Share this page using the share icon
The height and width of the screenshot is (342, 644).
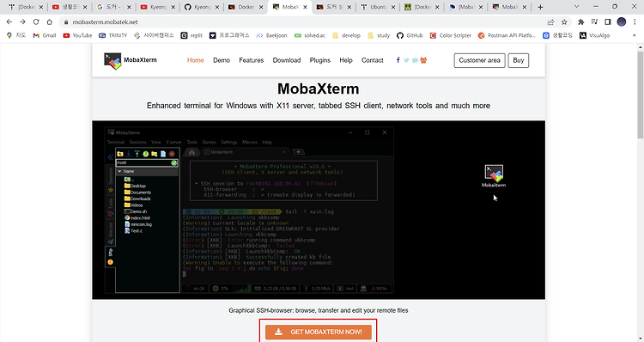[x=550, y=21]
